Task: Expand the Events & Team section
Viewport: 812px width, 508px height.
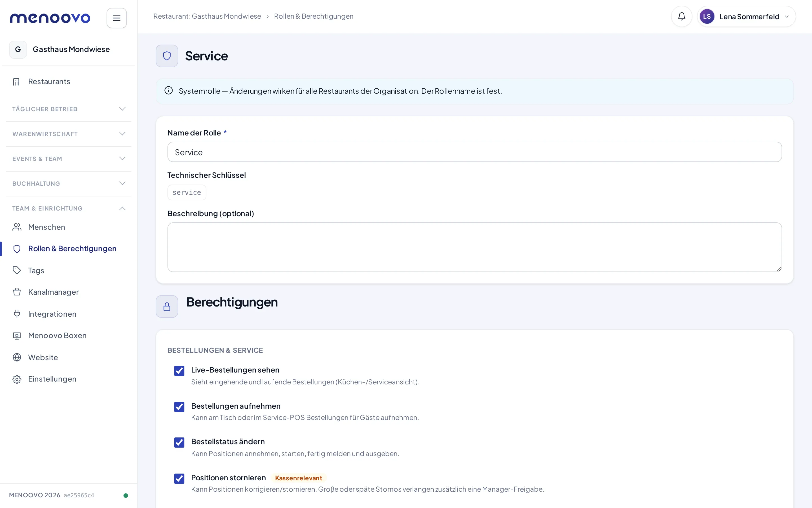Action: click(69, 159)
